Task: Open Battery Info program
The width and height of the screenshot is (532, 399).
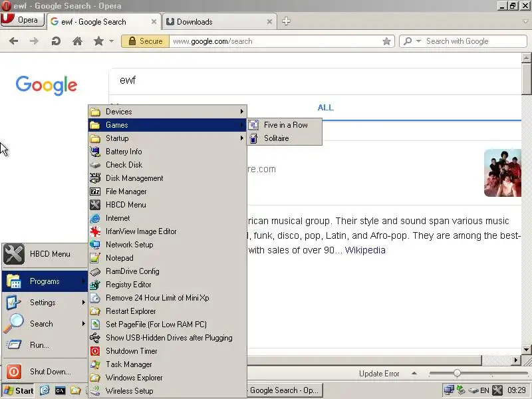Action: click(168, 152)
